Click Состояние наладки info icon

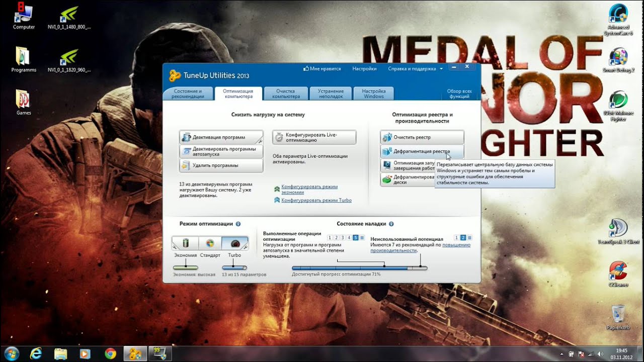click(391, 224)
